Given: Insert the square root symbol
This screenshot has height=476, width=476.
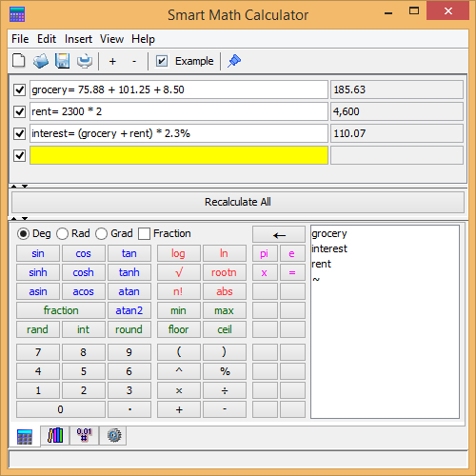Looking at the screenshot, I should point(179,272).
